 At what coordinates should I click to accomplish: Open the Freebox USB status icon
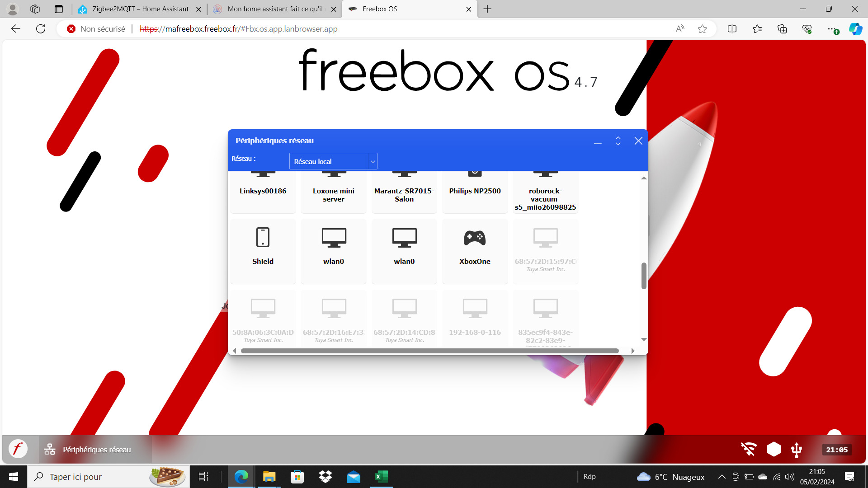tap(797, 450)
